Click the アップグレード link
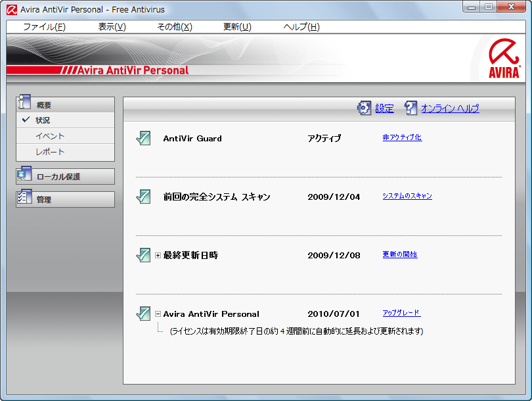 (401, 313)
